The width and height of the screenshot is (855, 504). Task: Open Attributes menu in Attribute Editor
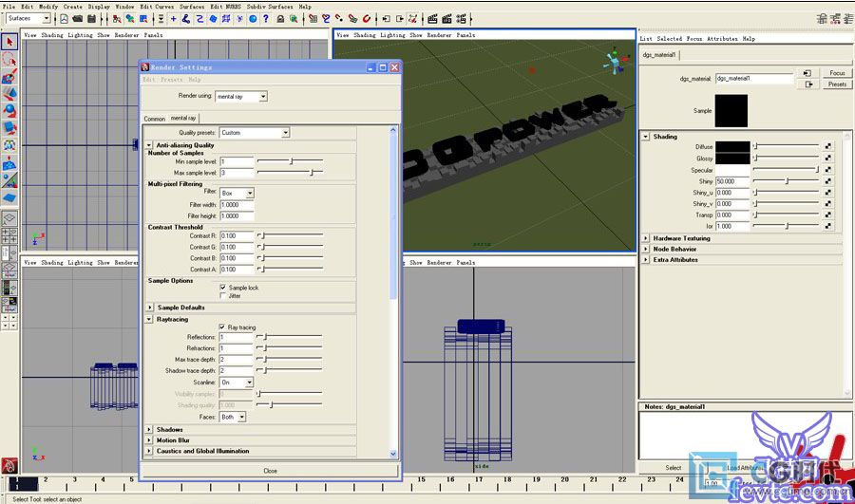click(722, 39)
